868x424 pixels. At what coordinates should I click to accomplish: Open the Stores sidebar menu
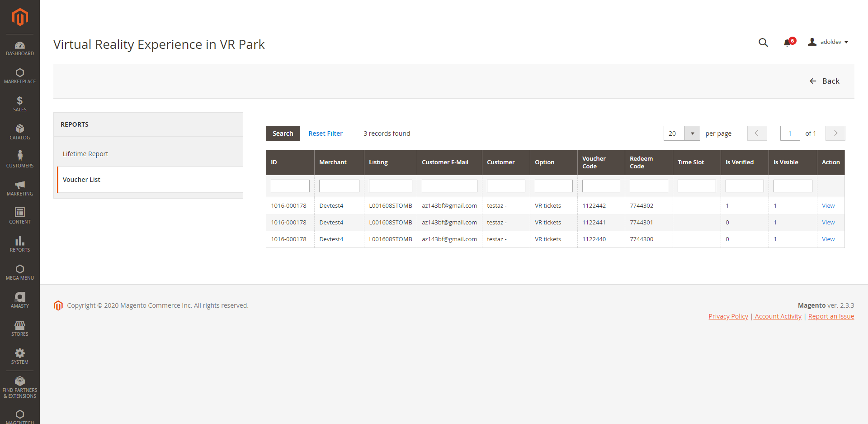pos(20,329)
